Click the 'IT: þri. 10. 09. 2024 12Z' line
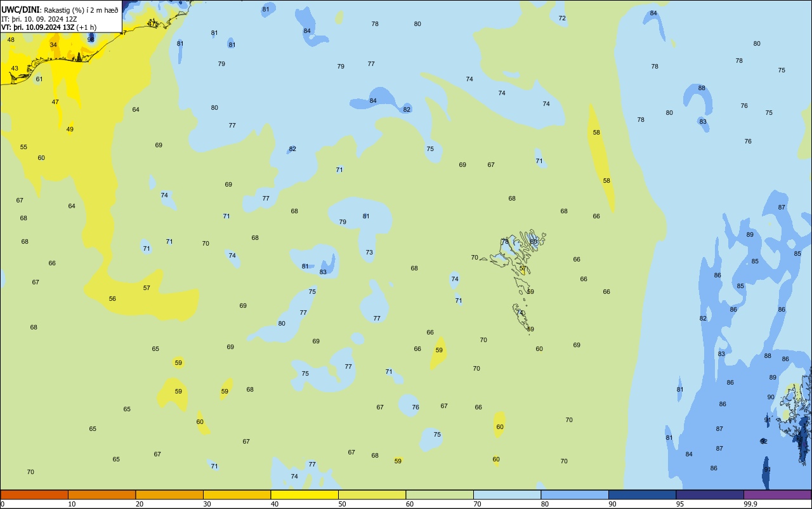This screenshot has height=509, width=812. click(x=39, y=19)
